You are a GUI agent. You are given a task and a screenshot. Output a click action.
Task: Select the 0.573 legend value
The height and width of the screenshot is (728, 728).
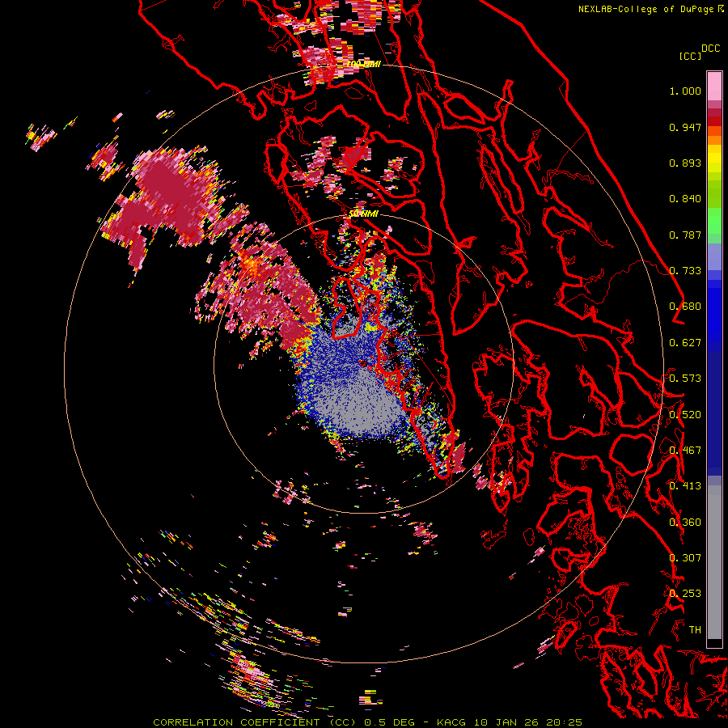click(x=685, y=379)
